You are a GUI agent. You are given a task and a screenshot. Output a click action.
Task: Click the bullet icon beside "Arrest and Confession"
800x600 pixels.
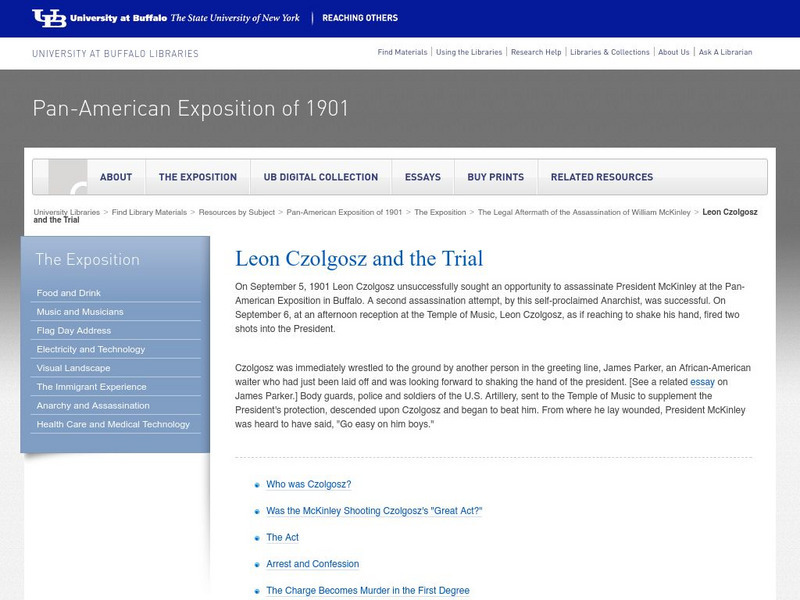click(x=257, y=564)
